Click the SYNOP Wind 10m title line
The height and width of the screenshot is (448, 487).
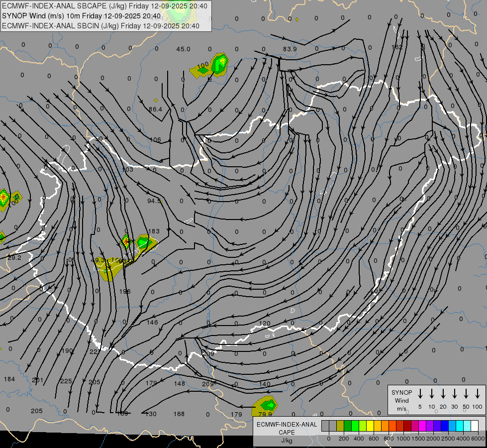point(82,16)
